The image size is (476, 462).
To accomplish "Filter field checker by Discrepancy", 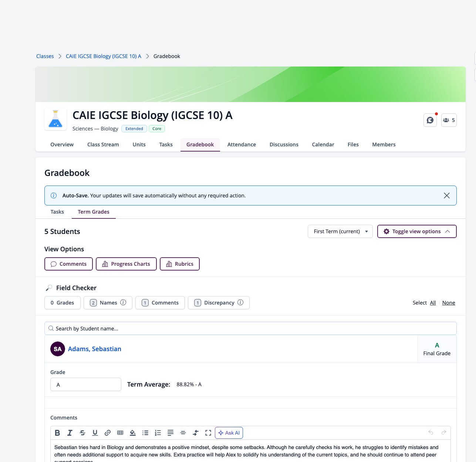I will pos(219,303).
